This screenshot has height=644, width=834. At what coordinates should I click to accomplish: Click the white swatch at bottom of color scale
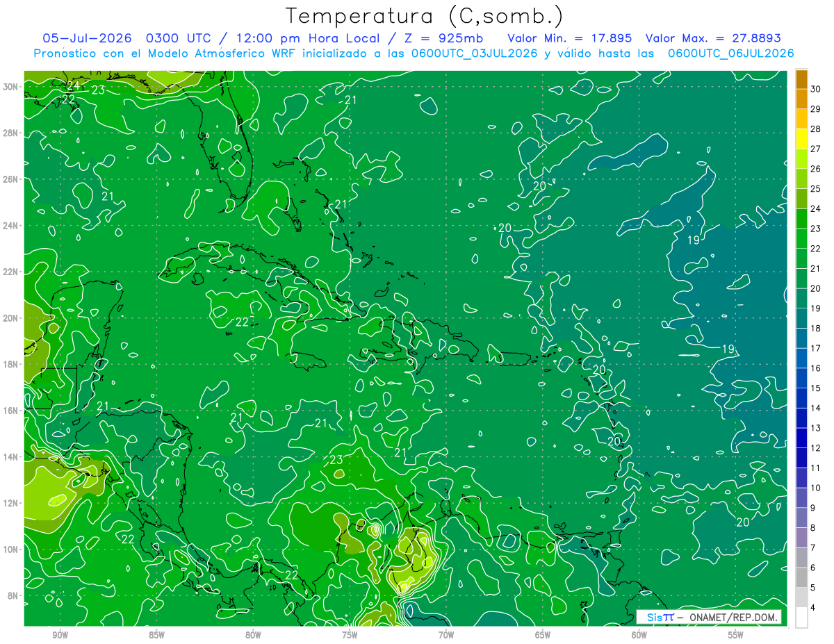(801, 618)
